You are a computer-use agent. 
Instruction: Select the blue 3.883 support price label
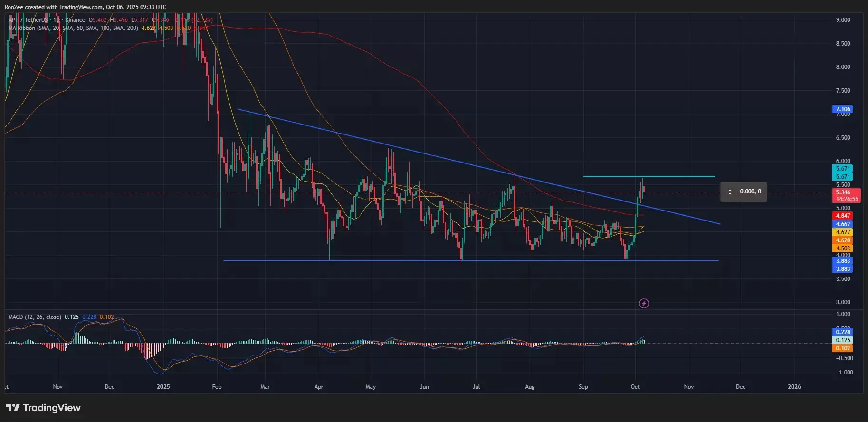[843, 261]
